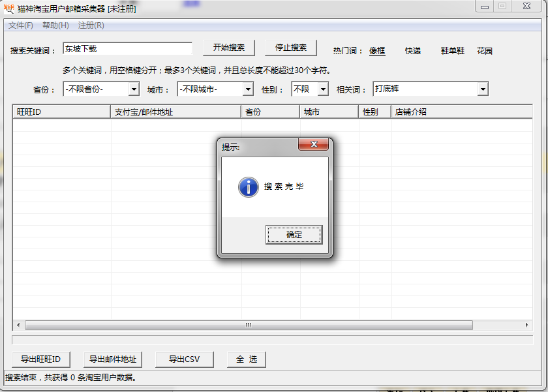Viewport: 548px width, 392px height.
Task: Click the app icon in the title bar
Action: click(8, 8)
